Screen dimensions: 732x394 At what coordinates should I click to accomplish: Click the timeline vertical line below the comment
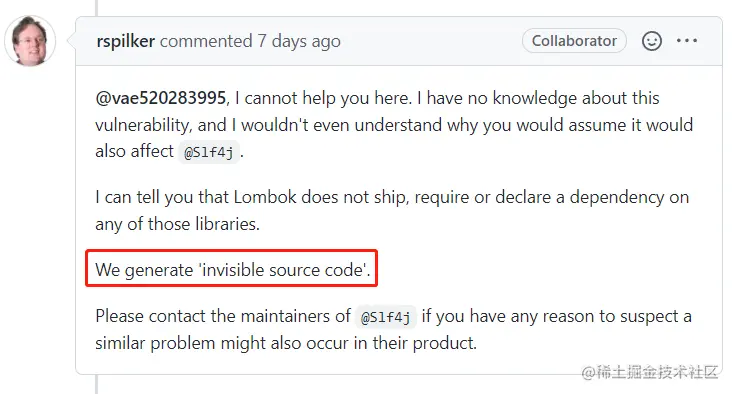tap(97, 384)
